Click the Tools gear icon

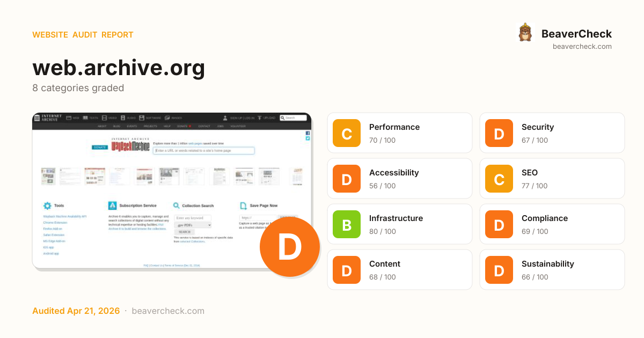[x=47, y=205]
